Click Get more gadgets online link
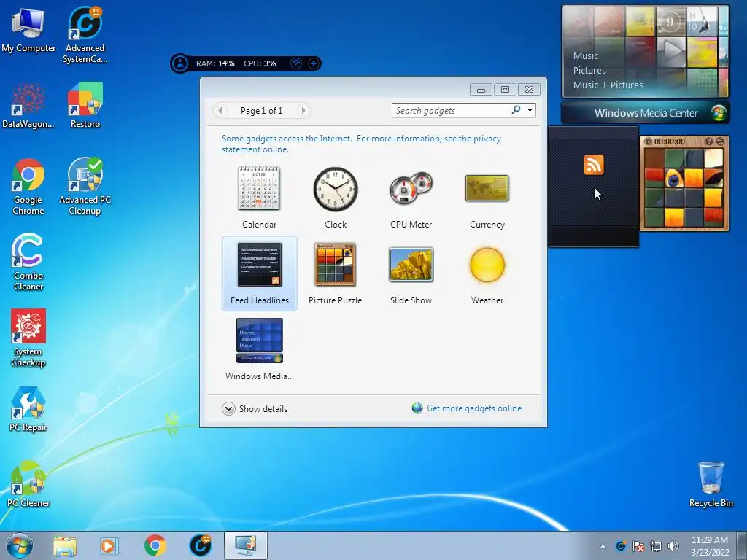Viewport: 747px width, 560px height. [x=474, y=408]
